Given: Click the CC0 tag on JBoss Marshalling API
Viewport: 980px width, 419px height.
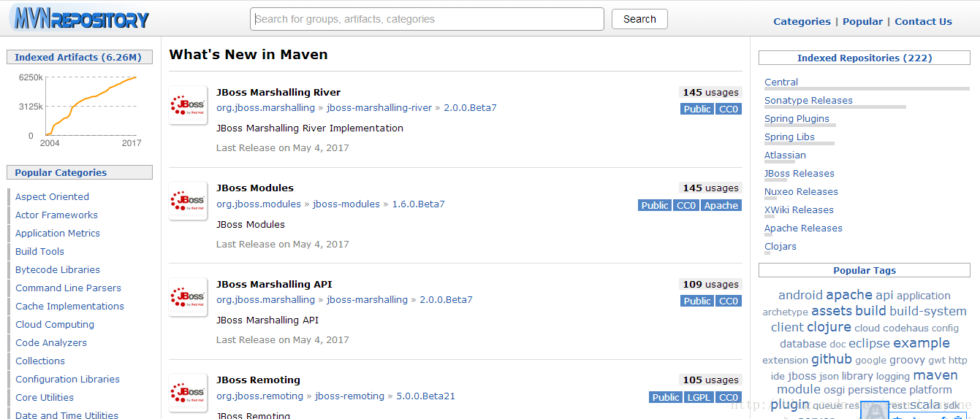Looking at the screenshot, I should point(729,301).
